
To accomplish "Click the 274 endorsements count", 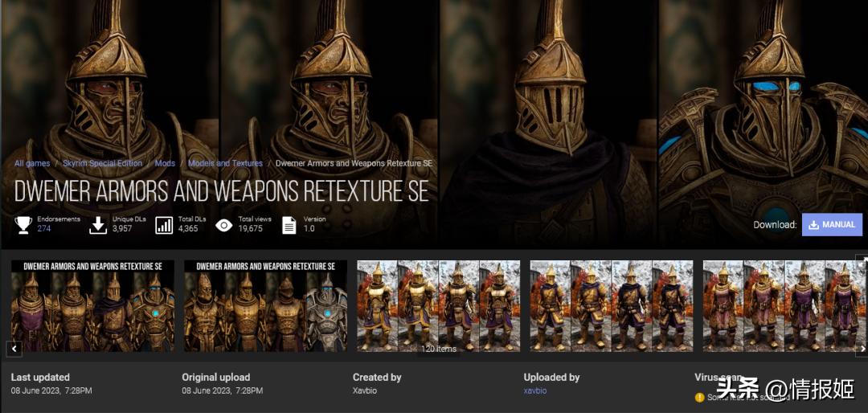I will 43,228.
